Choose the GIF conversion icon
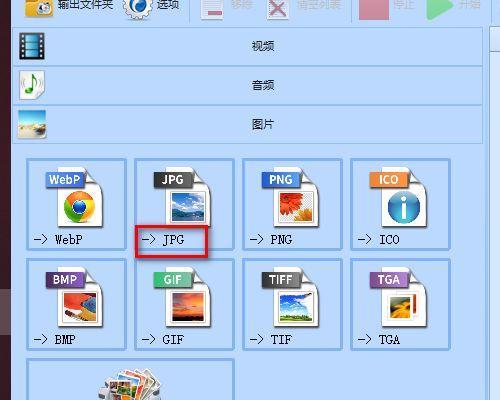The width and height of the screenshot is (500, 400). 182,297
